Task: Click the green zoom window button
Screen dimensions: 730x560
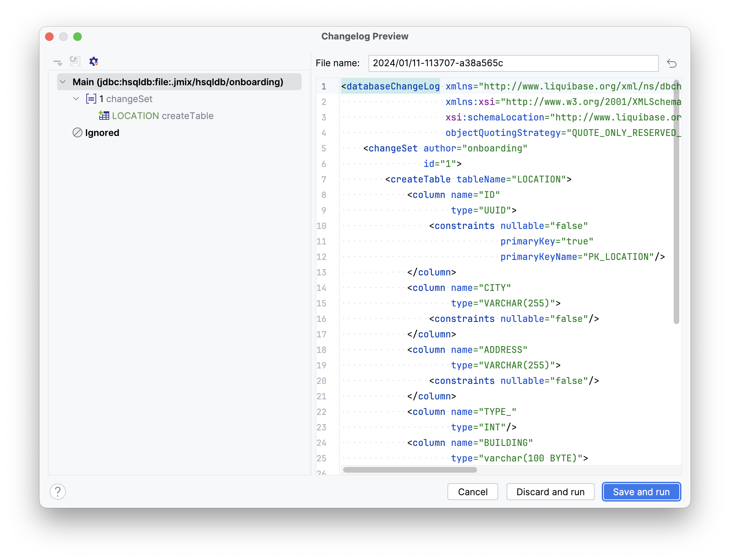Action: point(78,37)
